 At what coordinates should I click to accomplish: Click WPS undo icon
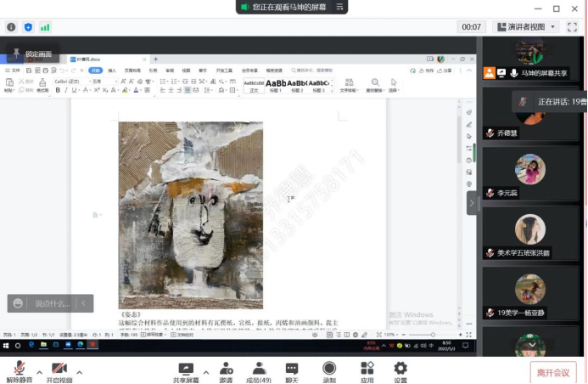[x=62, y=71]
